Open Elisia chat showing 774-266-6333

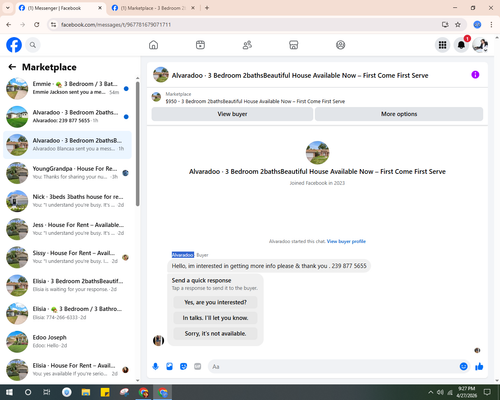point(67,313)
